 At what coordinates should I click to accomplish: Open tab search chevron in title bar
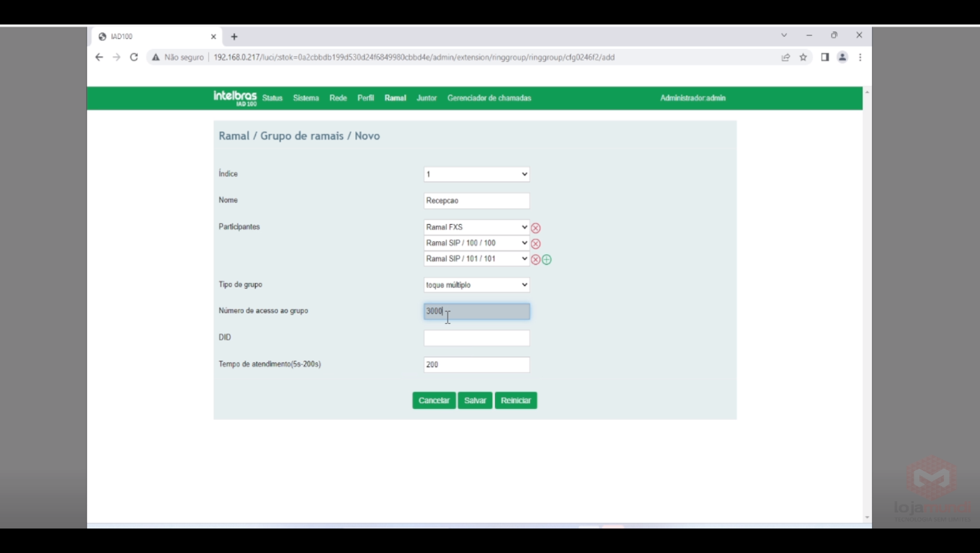pos(784,35)
